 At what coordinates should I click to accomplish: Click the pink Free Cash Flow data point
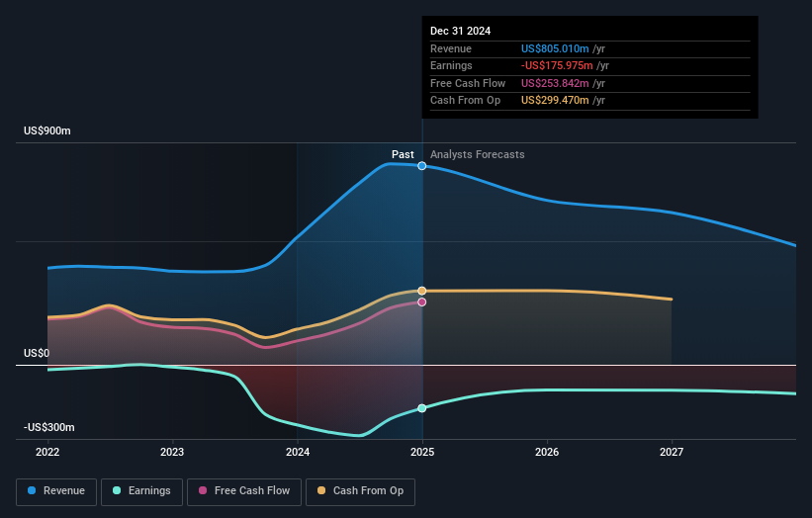coord(422,302)
